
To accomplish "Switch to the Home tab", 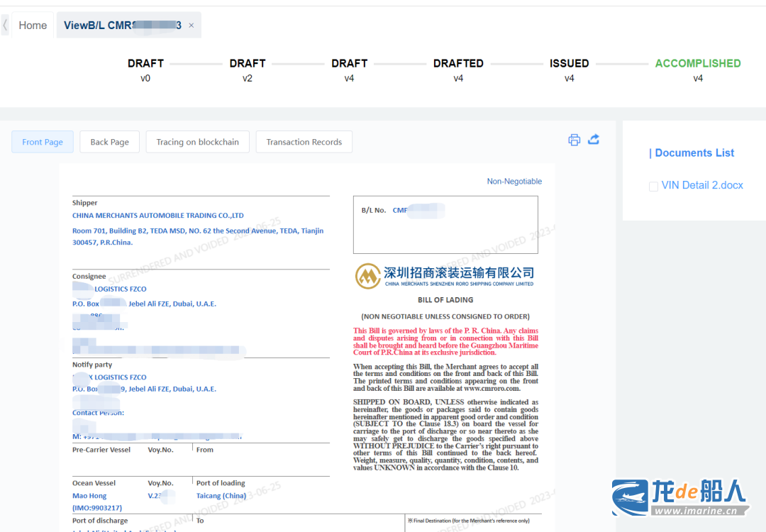I will [33, 26].
